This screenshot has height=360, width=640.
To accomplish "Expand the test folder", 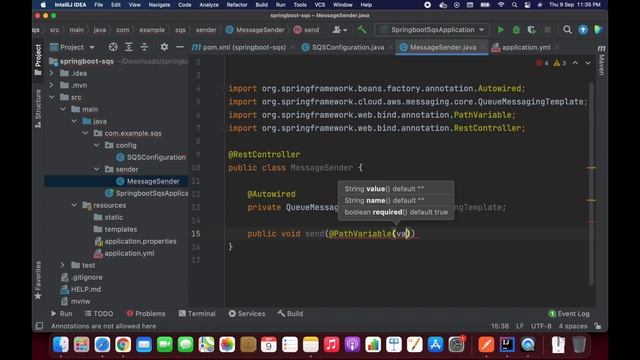I will [63, 265].
